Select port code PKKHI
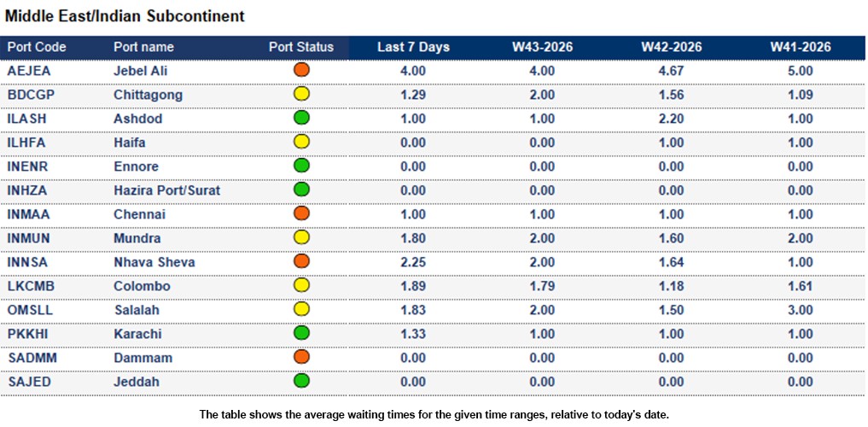The image size is (868, 427). tap(28, 334)
